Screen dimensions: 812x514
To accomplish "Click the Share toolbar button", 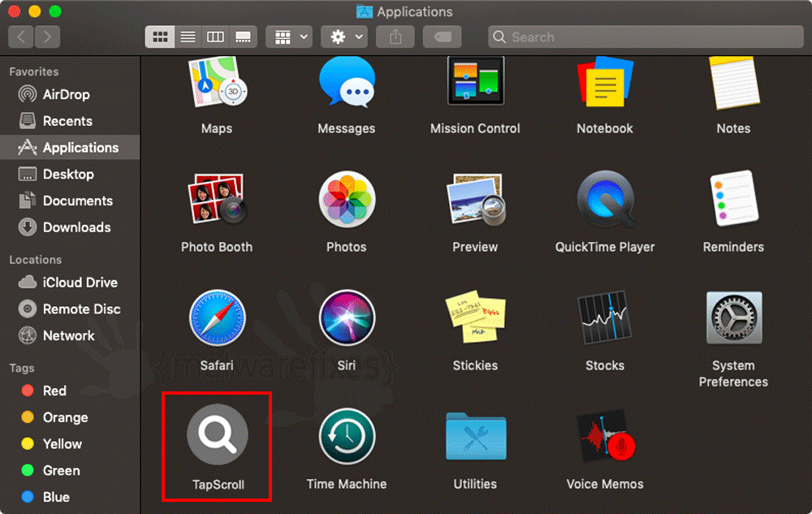I will (x=395, y=37).
